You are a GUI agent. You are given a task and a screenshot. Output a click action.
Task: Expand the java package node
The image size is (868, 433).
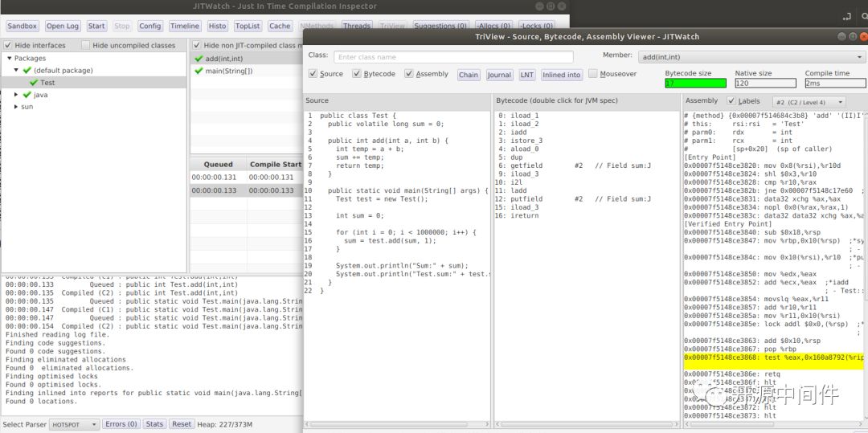tap(17, 95)
